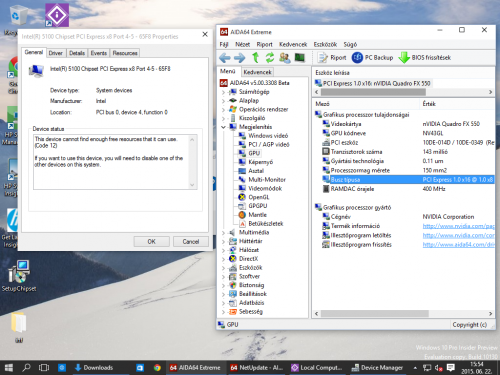The width and height of the screenshot is (500, 375).
Task: Expand the Operációs rendszer tree node
Action: pyautogui.click(x=223, y=109)
